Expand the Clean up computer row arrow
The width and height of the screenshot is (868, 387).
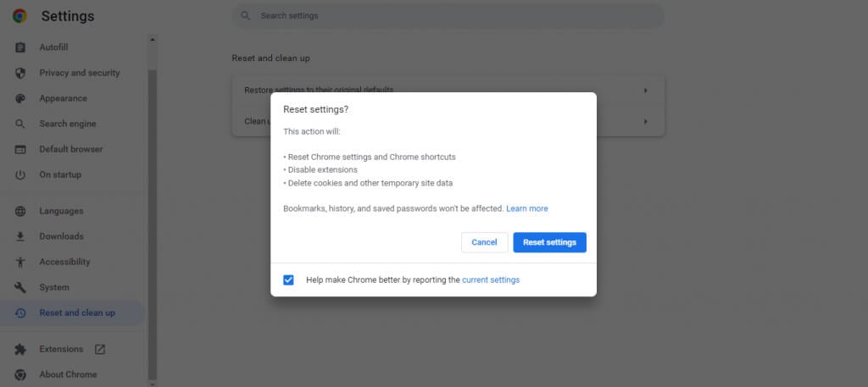tap(645, 122)
